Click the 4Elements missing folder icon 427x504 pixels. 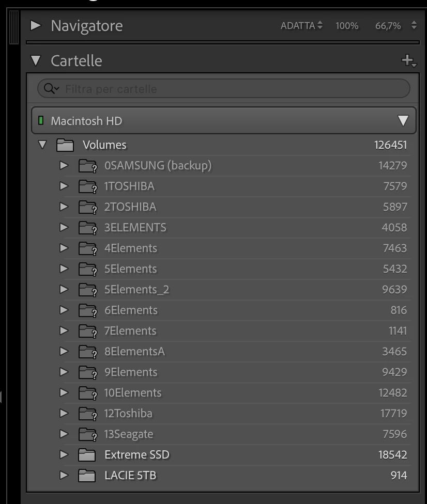point(88,248)
